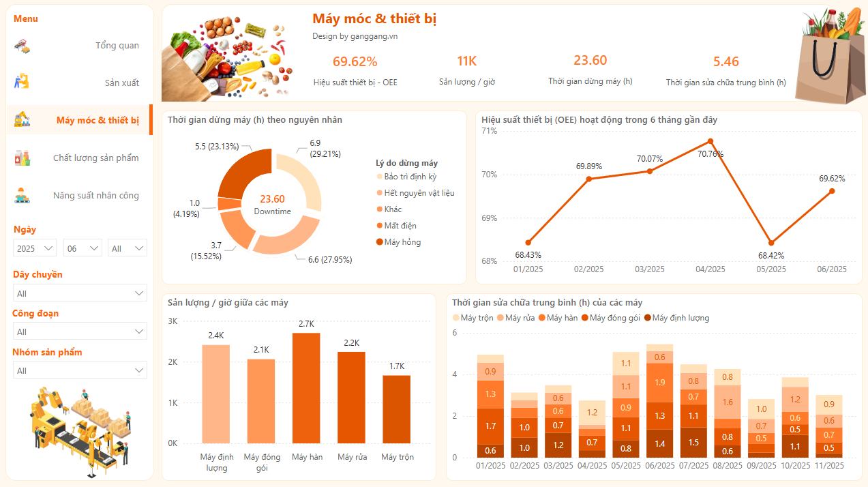Toggle Bảo trì định kỳ legend item
The width and height of the screenshot is (868, 487).
coord(410,177)
